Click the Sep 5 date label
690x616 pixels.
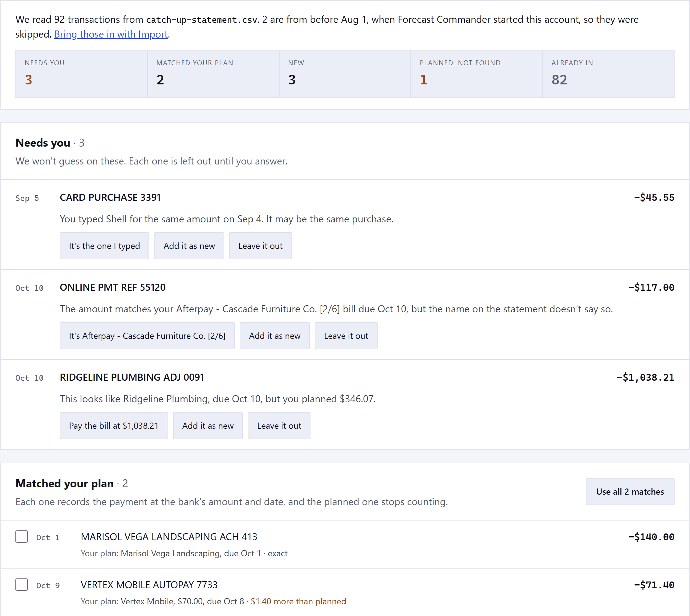[27, 198]
